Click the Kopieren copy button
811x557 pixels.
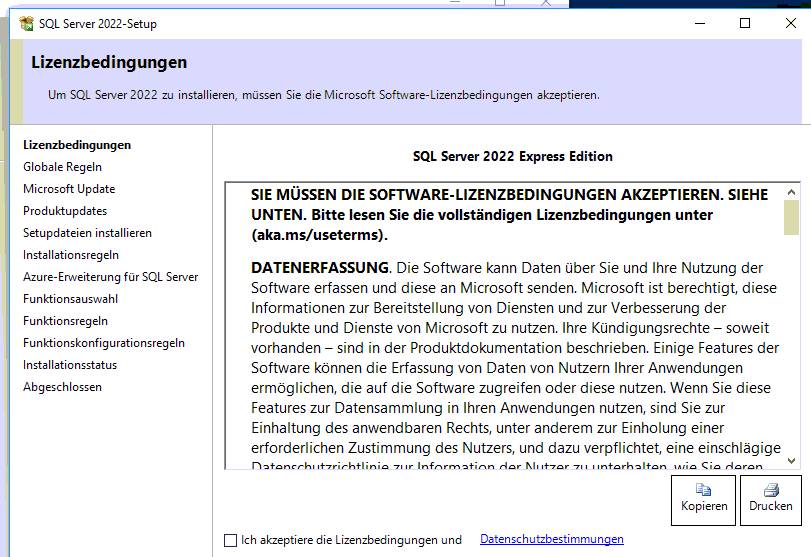[703, 498]
